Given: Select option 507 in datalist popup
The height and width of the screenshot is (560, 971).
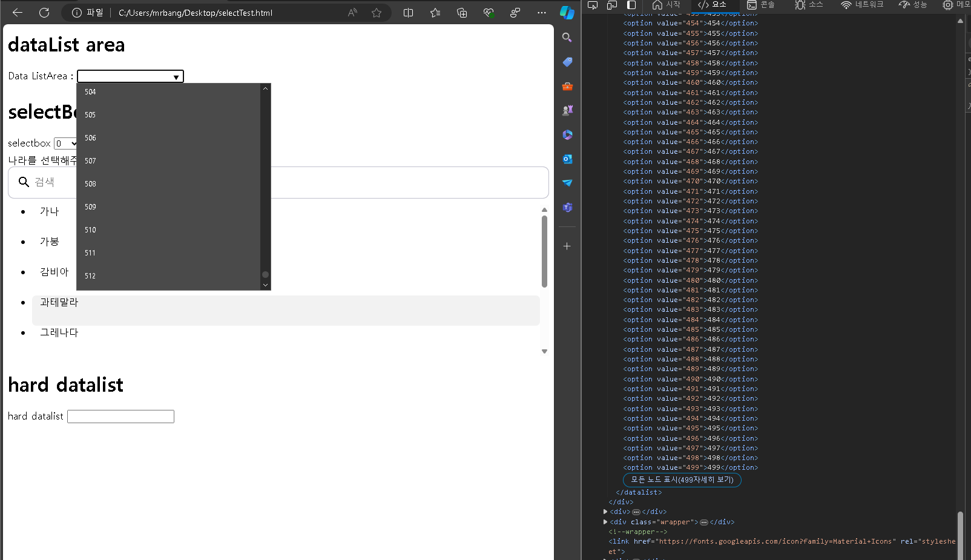Looking at the screenshot, I should coord(169,161).
